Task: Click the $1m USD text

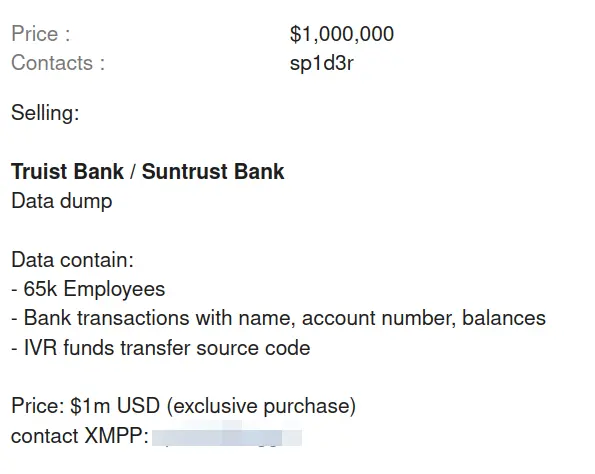Action: click(x=115, y=406)
